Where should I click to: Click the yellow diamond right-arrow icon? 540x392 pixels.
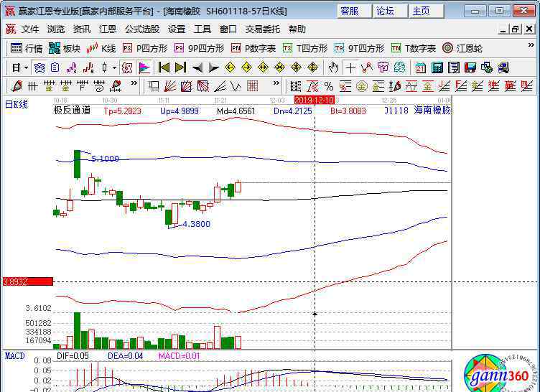[x=246, y=67]
